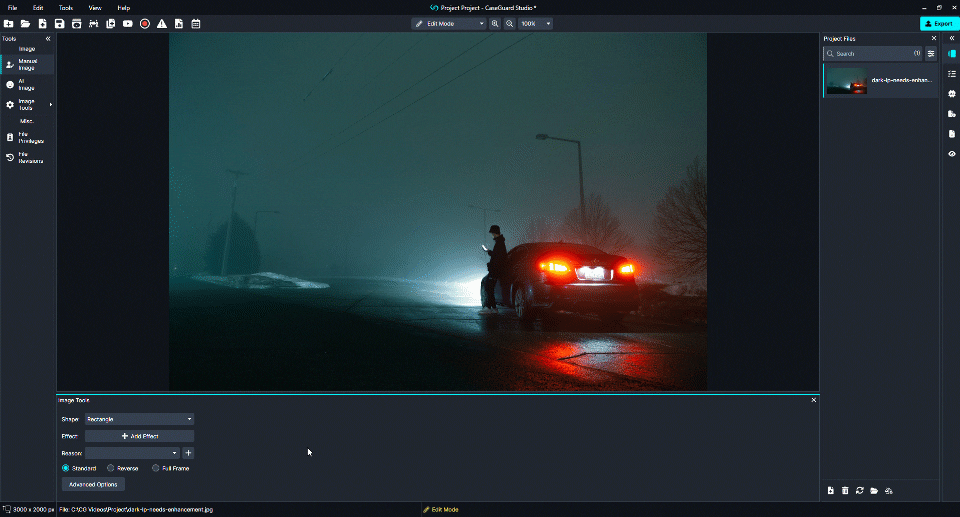960x517 pixels.
Task: Delete file using trash icon in Project Files
Action: (845, 491)
